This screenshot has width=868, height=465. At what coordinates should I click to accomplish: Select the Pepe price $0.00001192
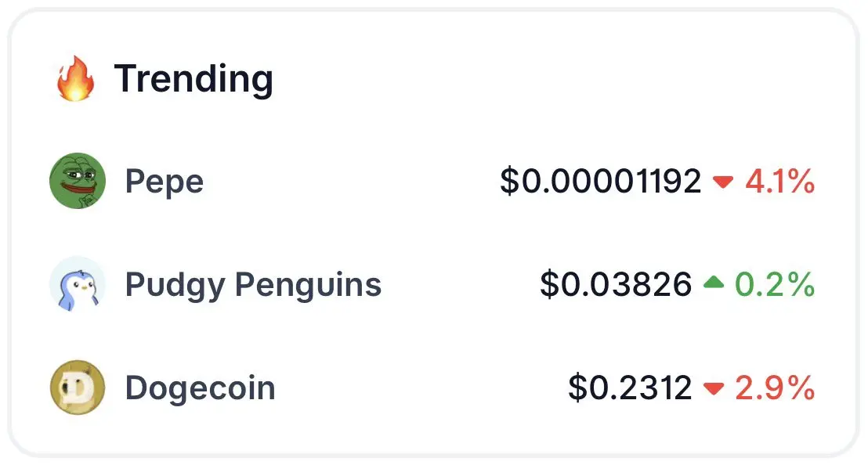[601, 181]
